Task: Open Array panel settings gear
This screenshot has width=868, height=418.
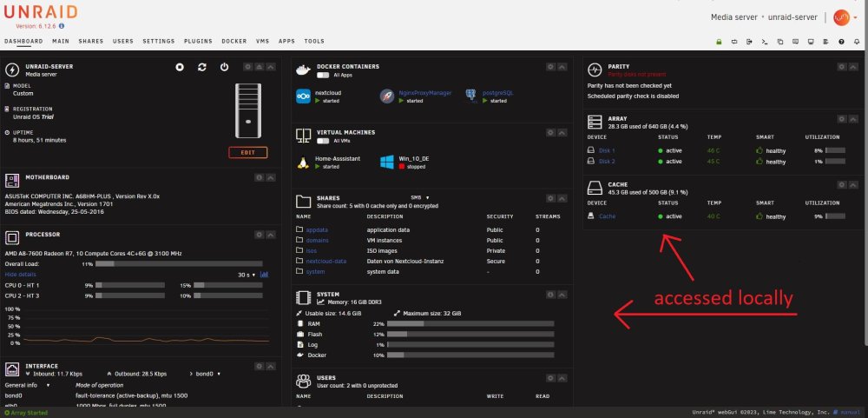Action: point(841,119)
